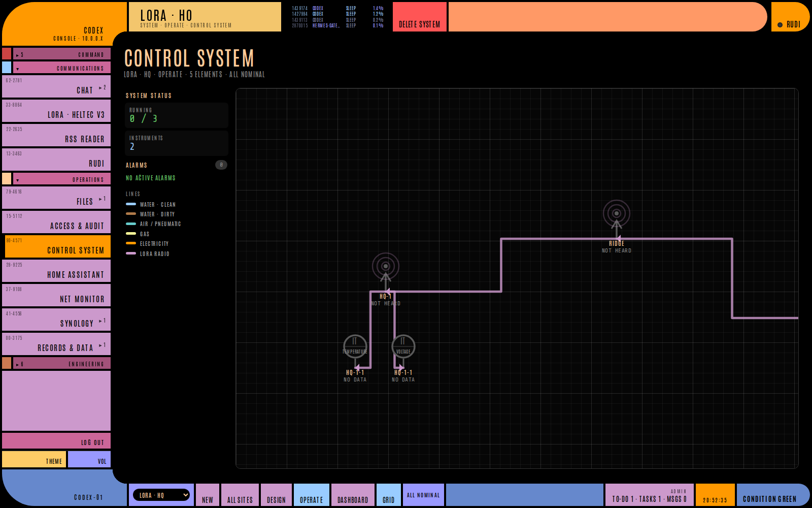Image resolution: width=812 pixels, height=508 pixels.
Task: Open Home Assistant
Action: point(56,271)
